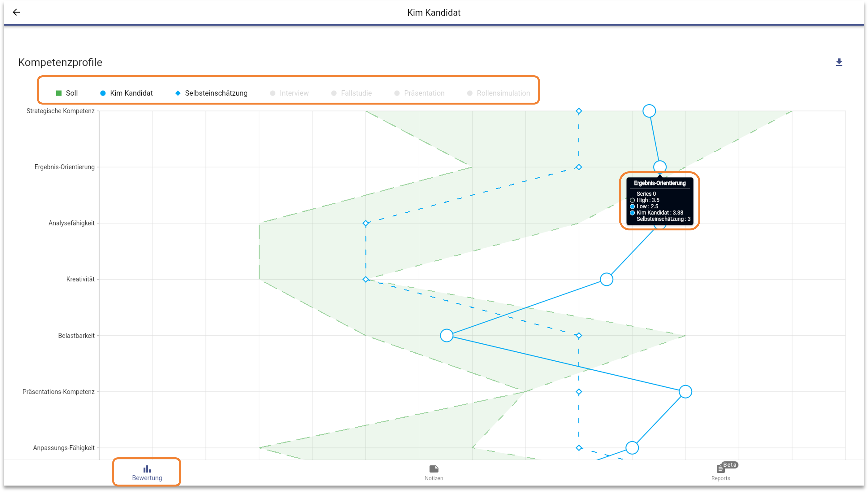
Task: Show the Interview series in legend
Action: 289,93
